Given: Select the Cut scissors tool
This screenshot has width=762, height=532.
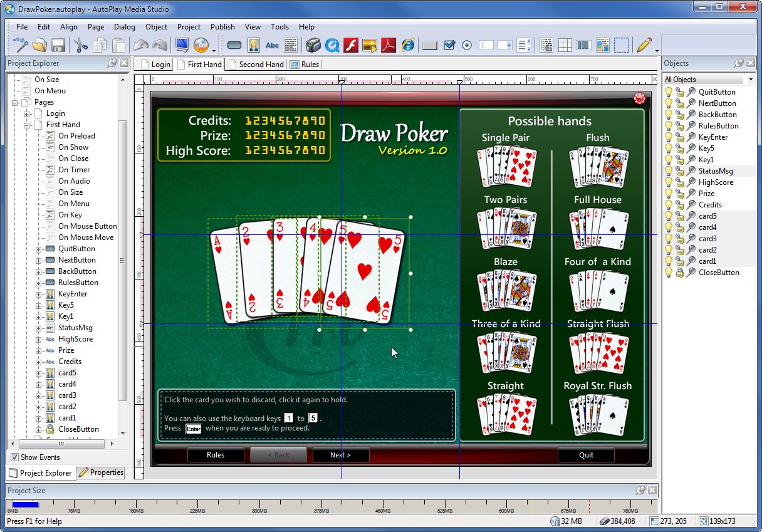Looking at the screenshot, I should (81, 45).
